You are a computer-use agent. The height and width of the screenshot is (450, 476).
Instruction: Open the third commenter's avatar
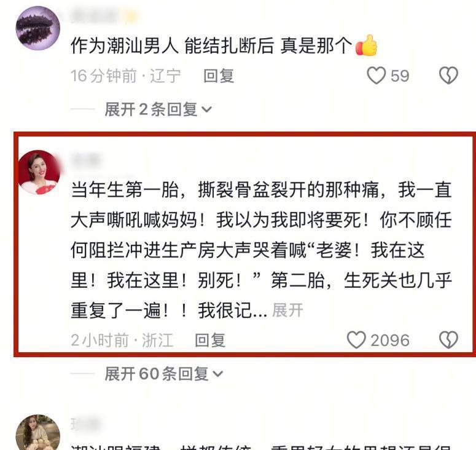tap(37, 432)
